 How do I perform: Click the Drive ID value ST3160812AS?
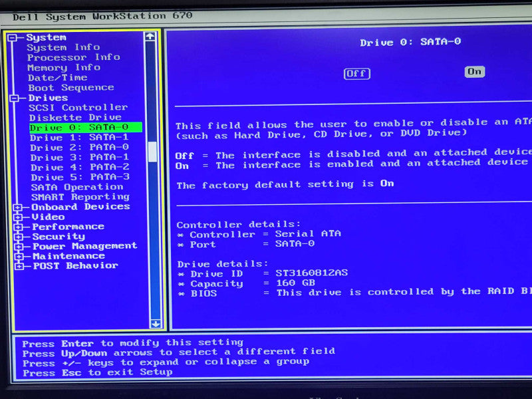pyautogui.click(x=311, y=273)
